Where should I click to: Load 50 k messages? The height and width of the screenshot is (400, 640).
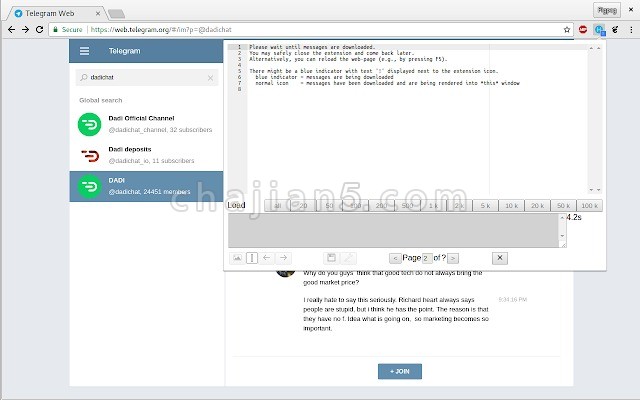click(564, 206)
